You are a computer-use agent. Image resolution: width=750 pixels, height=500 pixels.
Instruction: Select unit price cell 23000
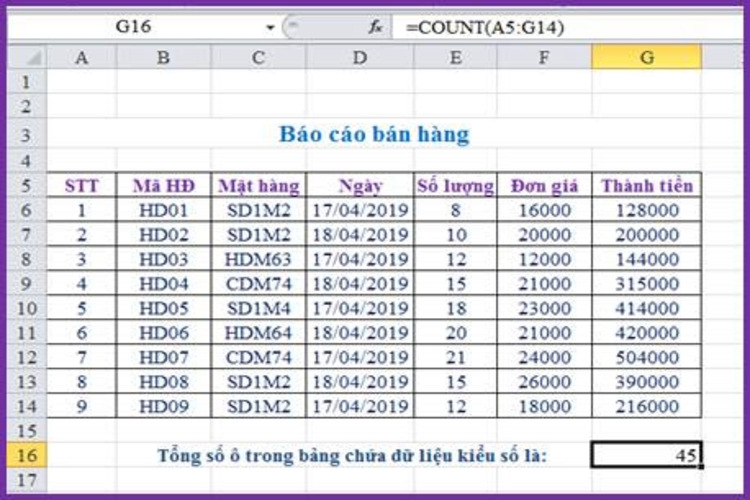[x=544, y=308]
